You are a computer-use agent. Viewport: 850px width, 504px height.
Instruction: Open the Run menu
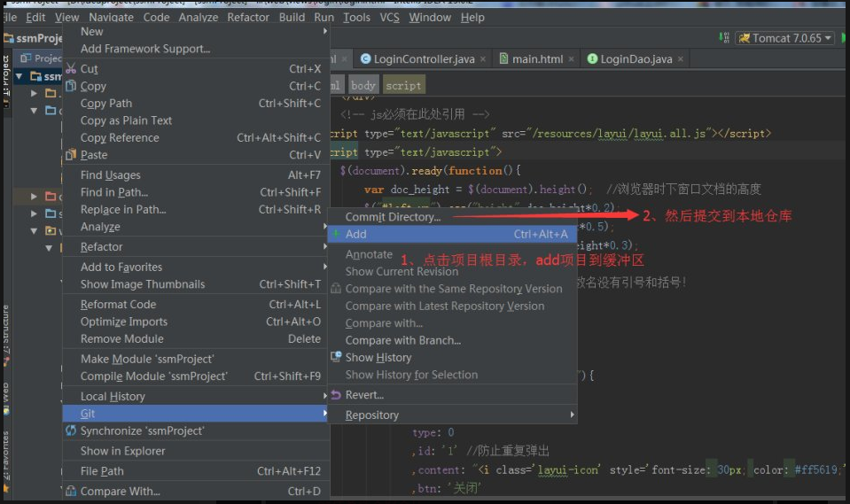click(x=324, y=18)
